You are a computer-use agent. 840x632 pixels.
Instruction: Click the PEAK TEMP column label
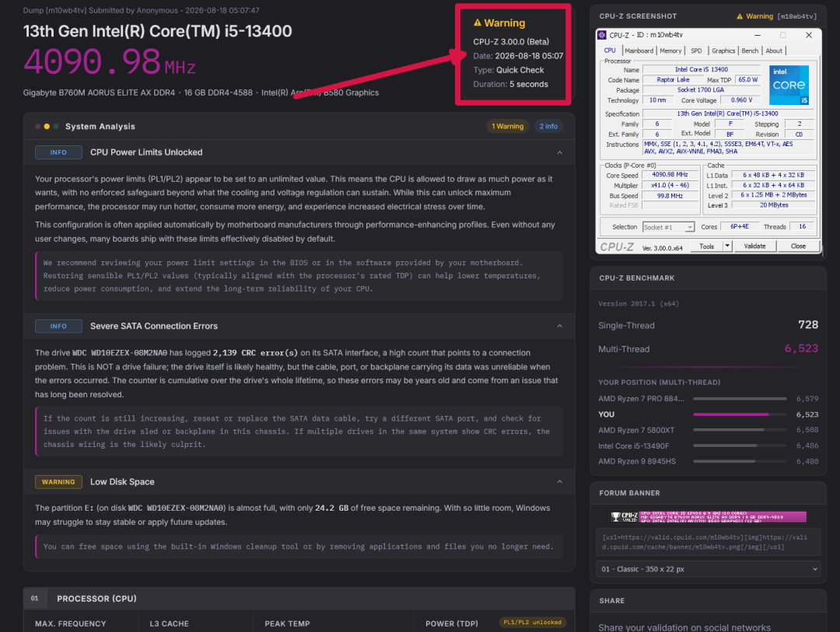[287, 624]
